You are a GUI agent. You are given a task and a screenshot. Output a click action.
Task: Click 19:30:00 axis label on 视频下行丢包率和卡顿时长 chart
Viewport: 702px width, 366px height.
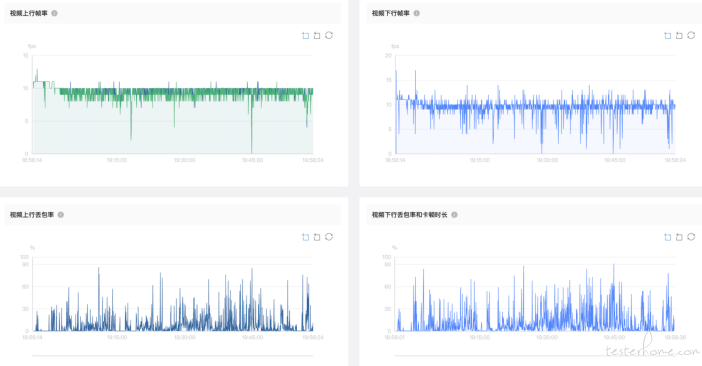[547, 337]
